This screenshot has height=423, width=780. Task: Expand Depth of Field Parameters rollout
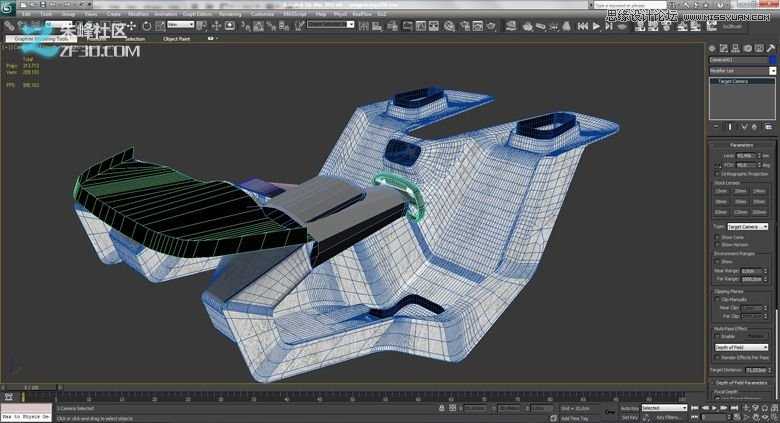click(741, 382)
